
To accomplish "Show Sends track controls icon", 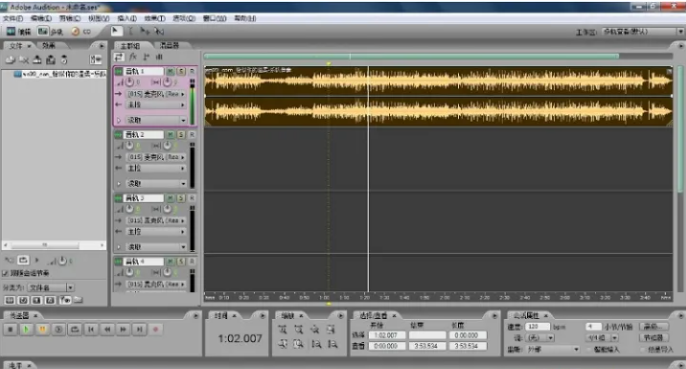I will [146, 57].
